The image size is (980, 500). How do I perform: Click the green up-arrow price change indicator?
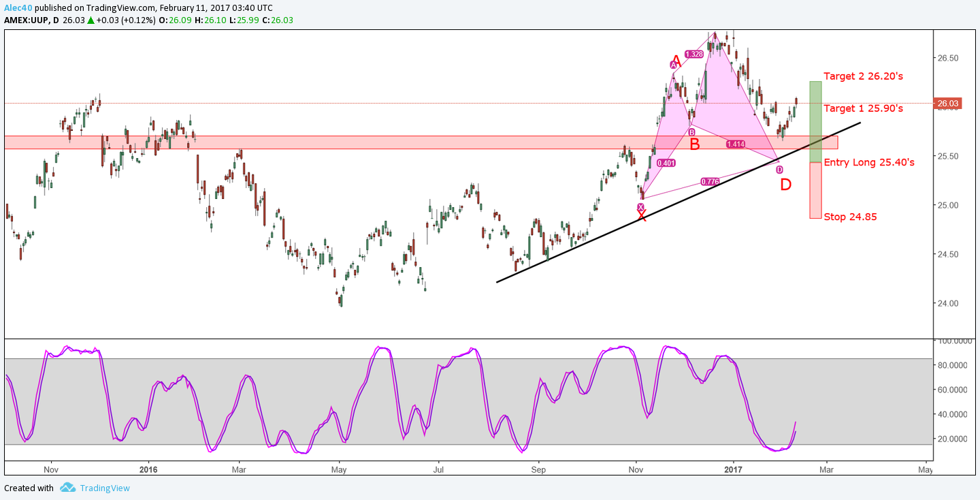[91, 20]
